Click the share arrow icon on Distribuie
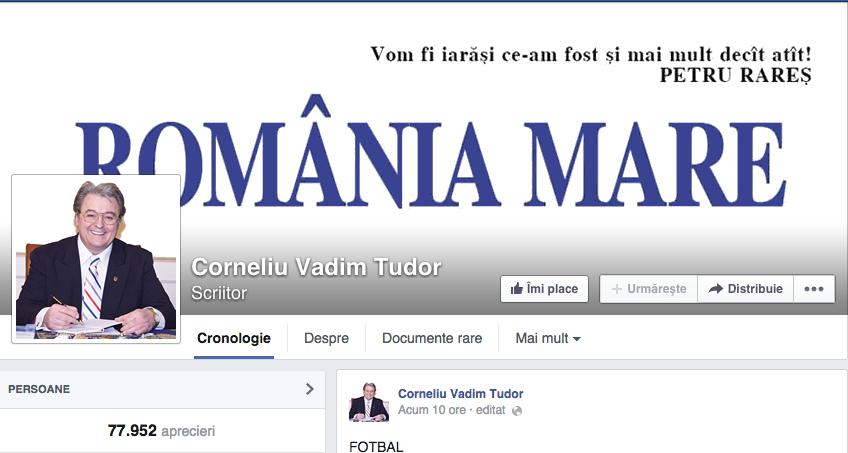The height and width of the screenshot is (453, 848). pos(716,289)
